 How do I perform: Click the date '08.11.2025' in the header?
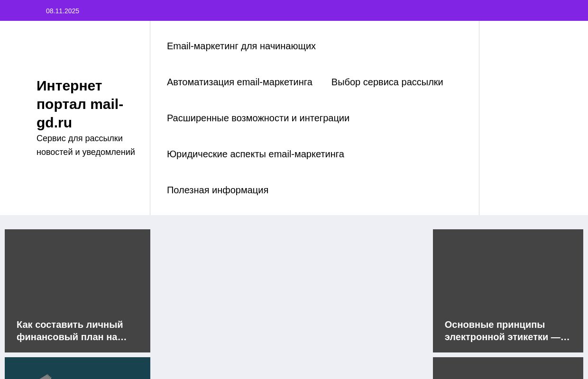click(x=63, y=11)
